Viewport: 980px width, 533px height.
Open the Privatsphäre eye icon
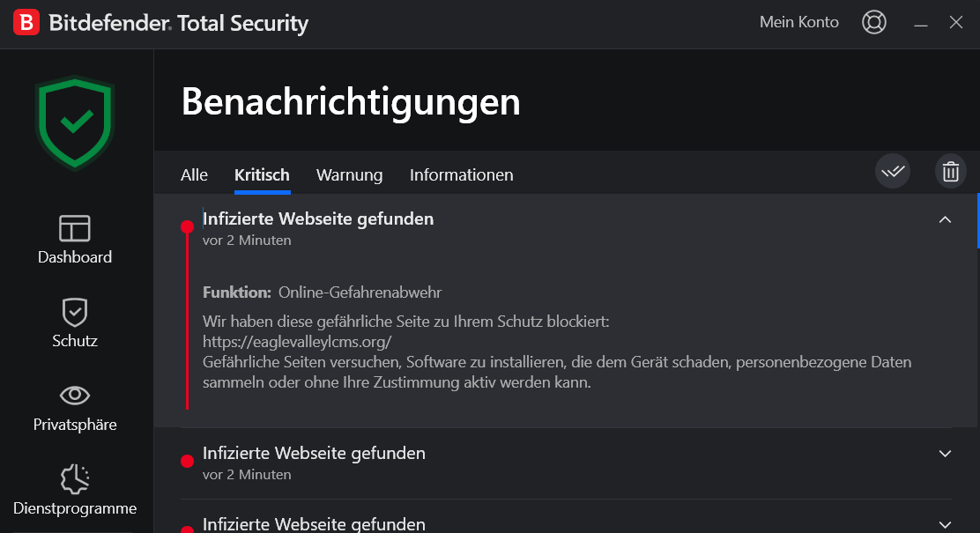74,395
